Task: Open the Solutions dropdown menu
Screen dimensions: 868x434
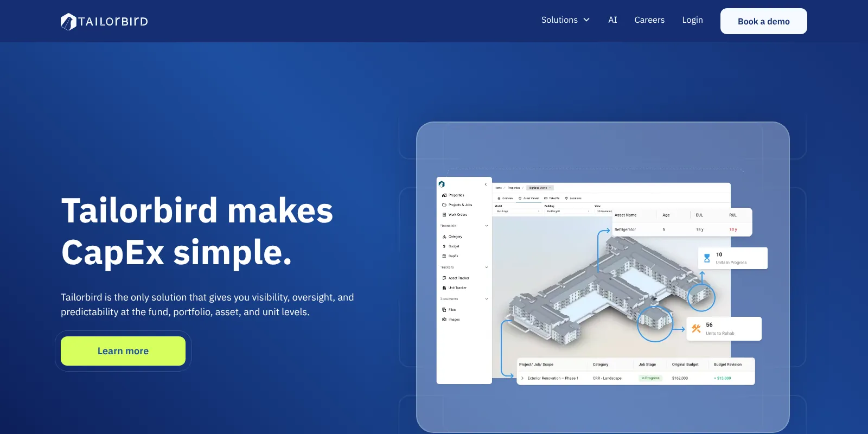Action: pos(565,20)
